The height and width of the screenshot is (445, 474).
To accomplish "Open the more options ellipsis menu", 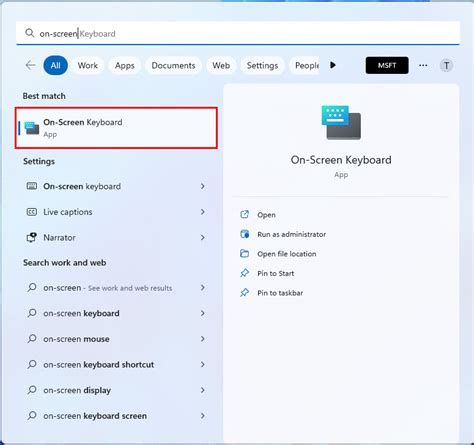I will [x=423, y=65].
